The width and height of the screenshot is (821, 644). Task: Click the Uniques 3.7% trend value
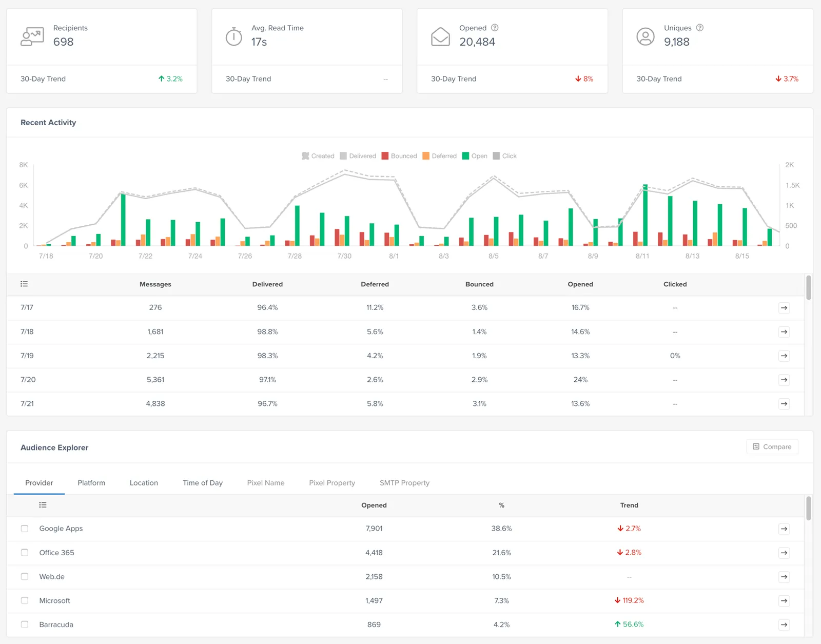click(x=787, y=79)
